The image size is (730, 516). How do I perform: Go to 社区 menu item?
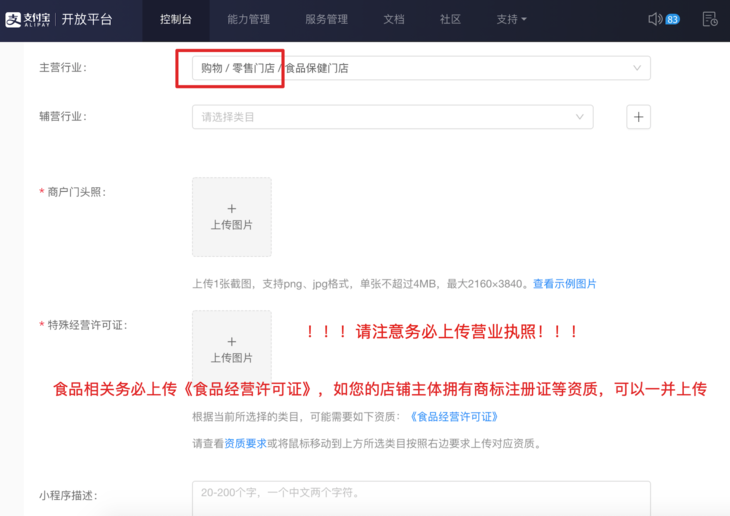(450, 20)
